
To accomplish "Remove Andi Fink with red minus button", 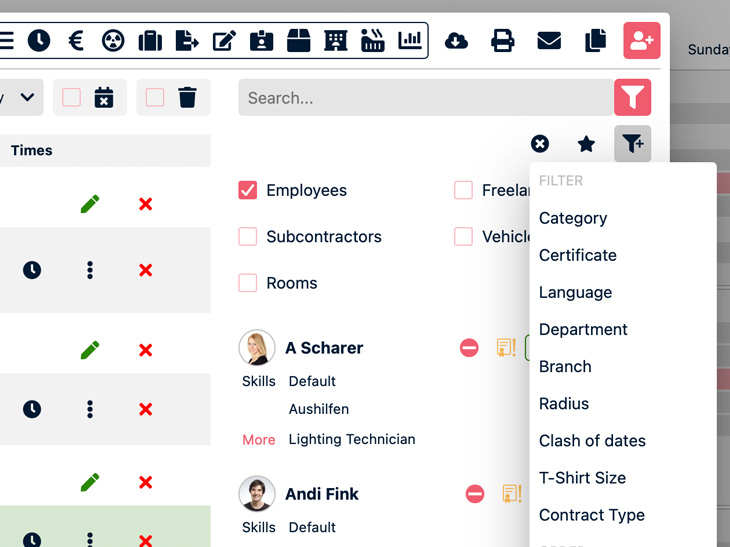I will [x=475, y=494].
